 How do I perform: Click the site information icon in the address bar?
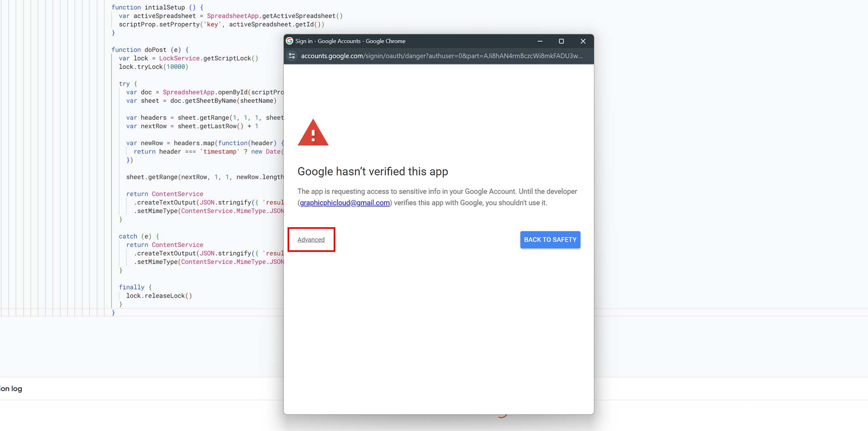[292, 56]
